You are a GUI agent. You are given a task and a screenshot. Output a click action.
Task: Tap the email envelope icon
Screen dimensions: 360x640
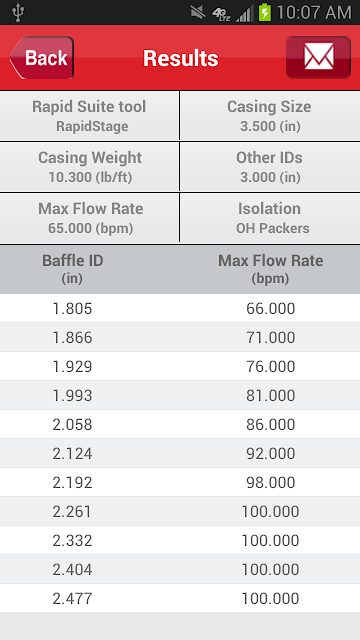[x=318, y=57]
